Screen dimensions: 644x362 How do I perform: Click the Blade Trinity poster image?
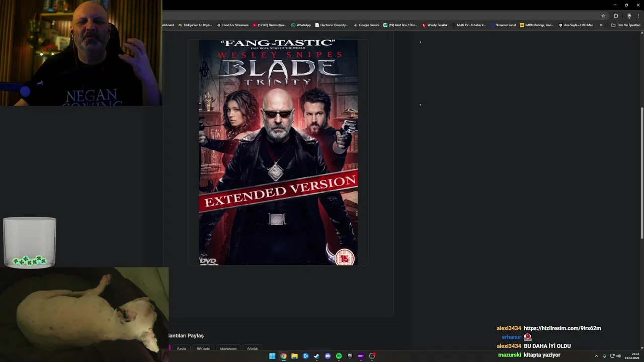tap(278, 152)
